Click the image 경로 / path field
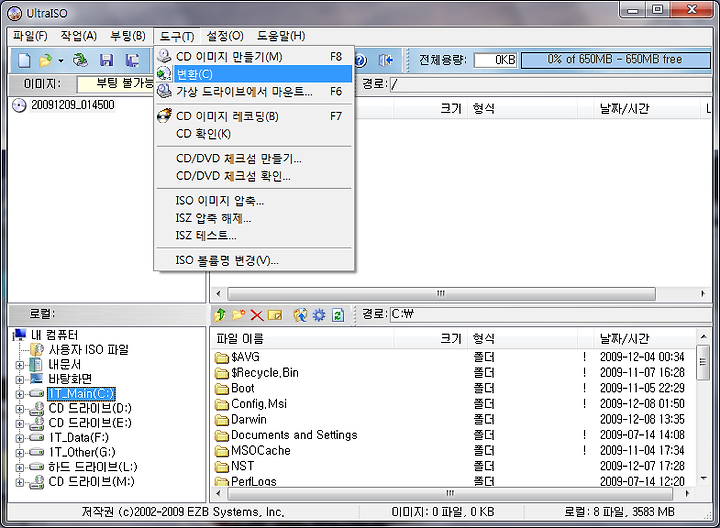Viewport: 720px width, 528px height. click(551, 84)
